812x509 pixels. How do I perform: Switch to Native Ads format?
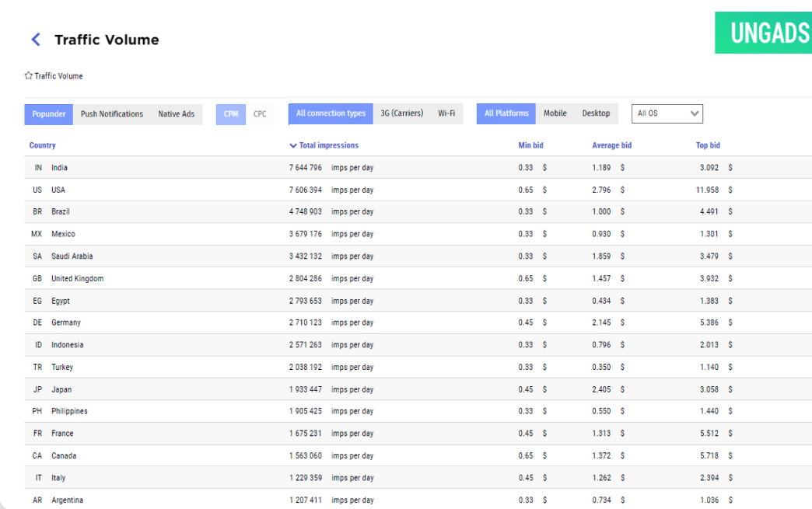point(176,114)
